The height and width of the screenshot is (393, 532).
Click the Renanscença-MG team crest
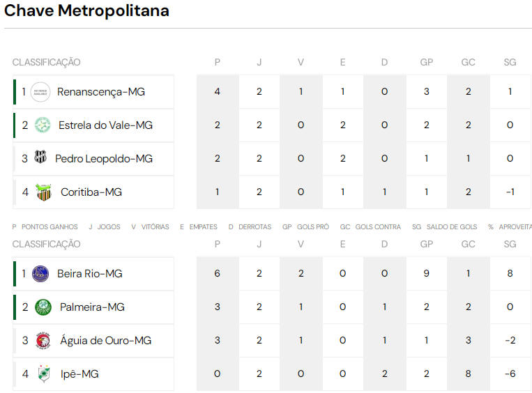click(x=40, y=92)
